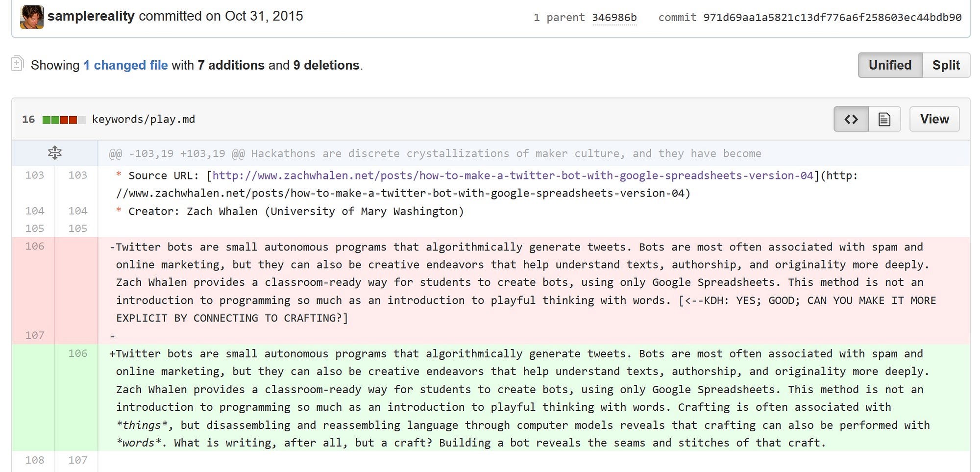Select new line number 107 at bottom
This screenshot has width=980, height=472.
coord(77,460)
